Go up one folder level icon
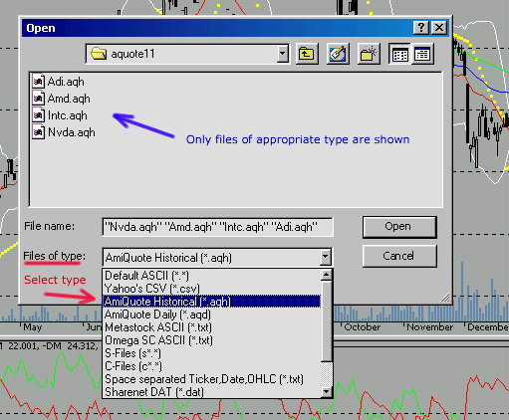Viewport: 509px width, 420px height. [307, 54]
